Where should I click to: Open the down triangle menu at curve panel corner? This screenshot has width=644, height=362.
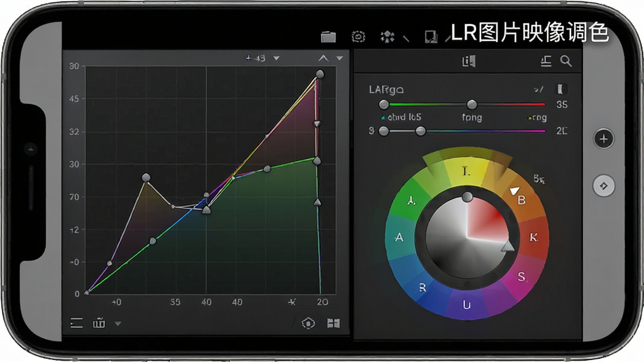tap(339, 58)
